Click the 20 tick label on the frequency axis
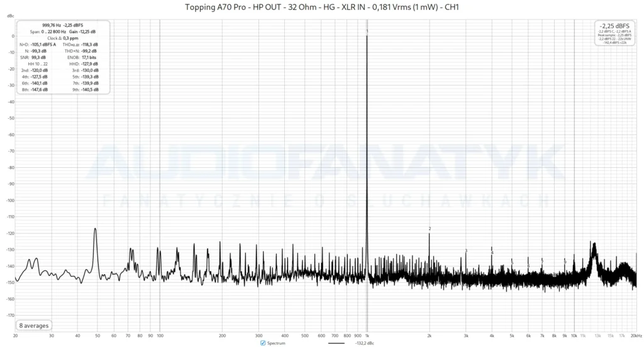This screenshot has width=644, height=347. pos(15,336)
